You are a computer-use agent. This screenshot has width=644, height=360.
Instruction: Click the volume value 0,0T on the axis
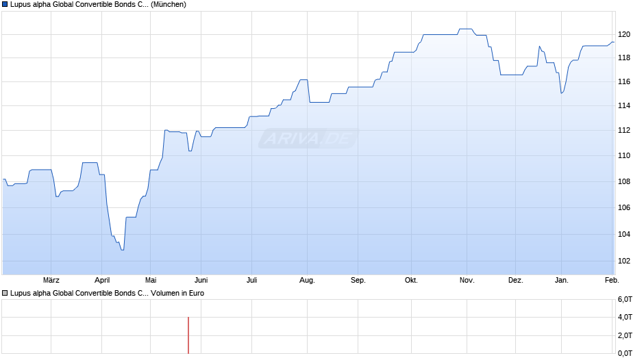625,353
